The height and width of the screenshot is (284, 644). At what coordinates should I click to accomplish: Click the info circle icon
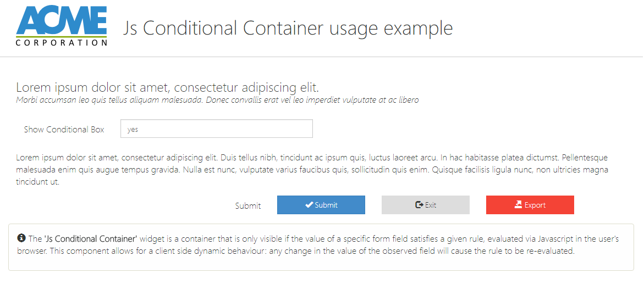tap(21, 238)
